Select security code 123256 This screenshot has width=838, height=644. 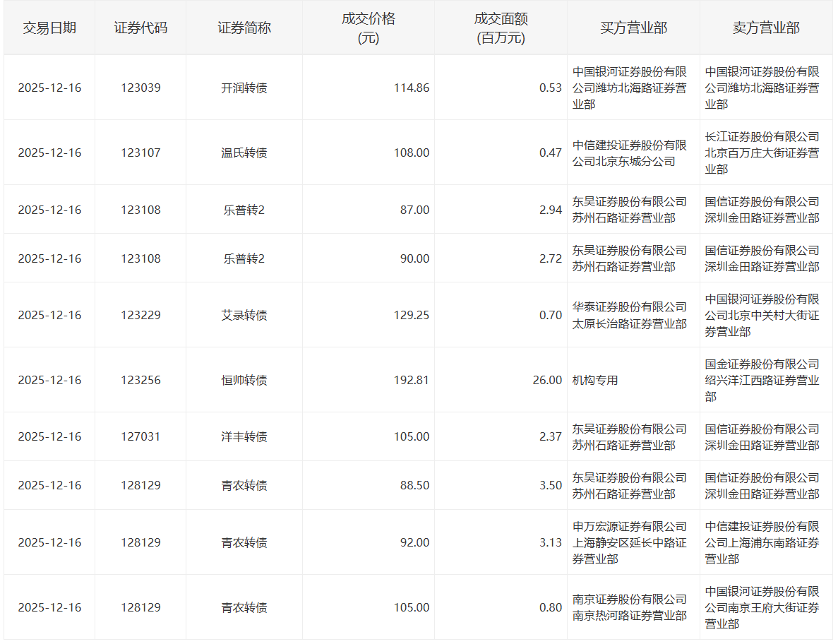140,380
